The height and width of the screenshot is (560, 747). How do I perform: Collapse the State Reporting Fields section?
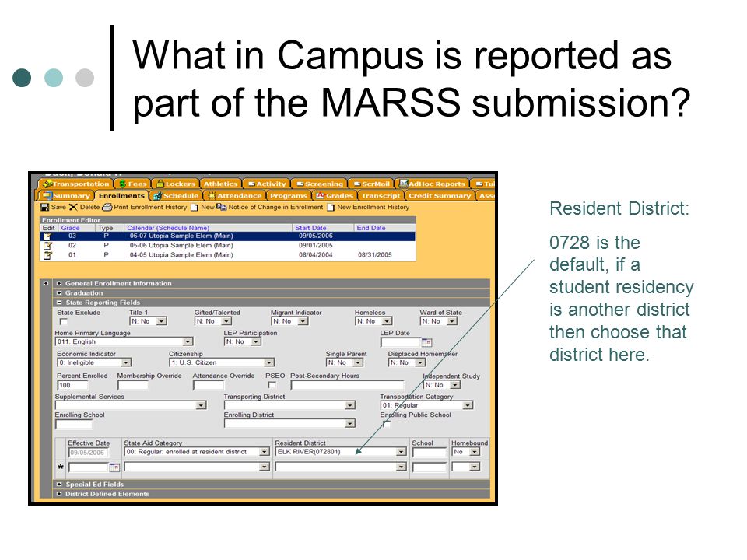coord(60,303)
